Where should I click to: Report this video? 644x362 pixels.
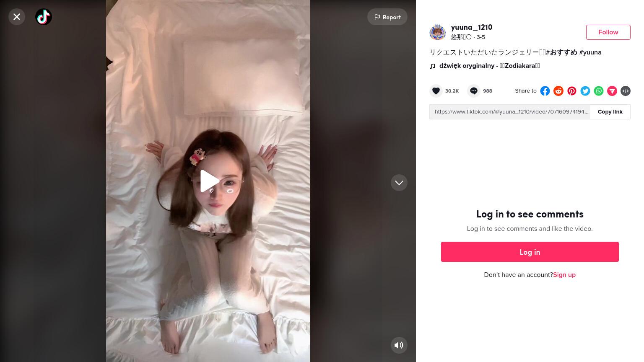pos(387,17)
